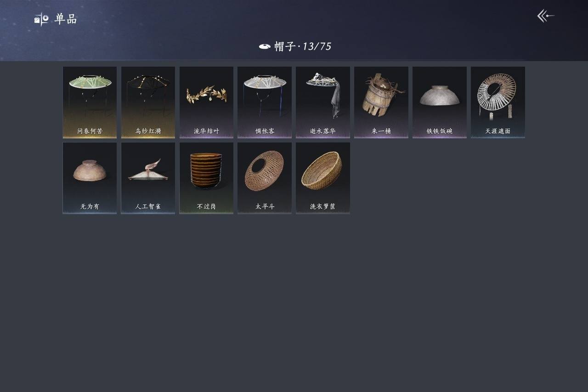The width and height of the screenshot is (588, 392).
Task: Choose the 流华结叶 golden leaf crown
Action: [206, 102]
